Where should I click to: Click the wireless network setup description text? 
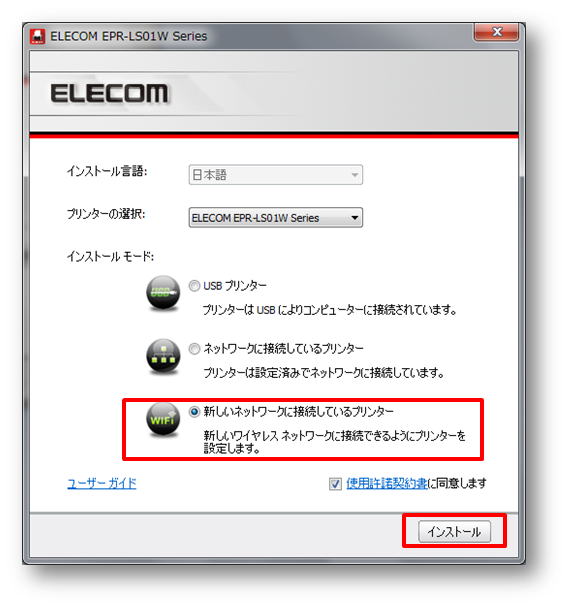tap(335, 442)
